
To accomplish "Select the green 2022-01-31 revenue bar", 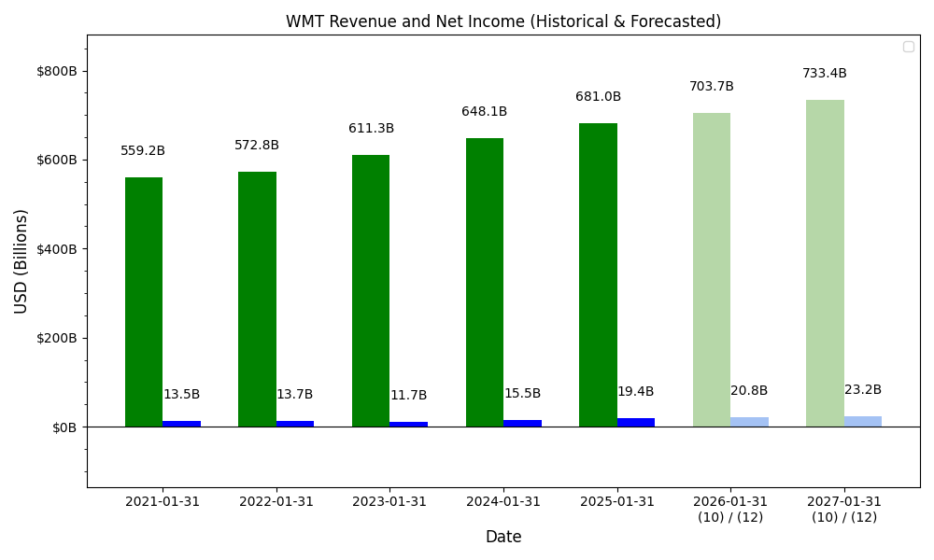I will pyautogui.click(x=258, y=300).
